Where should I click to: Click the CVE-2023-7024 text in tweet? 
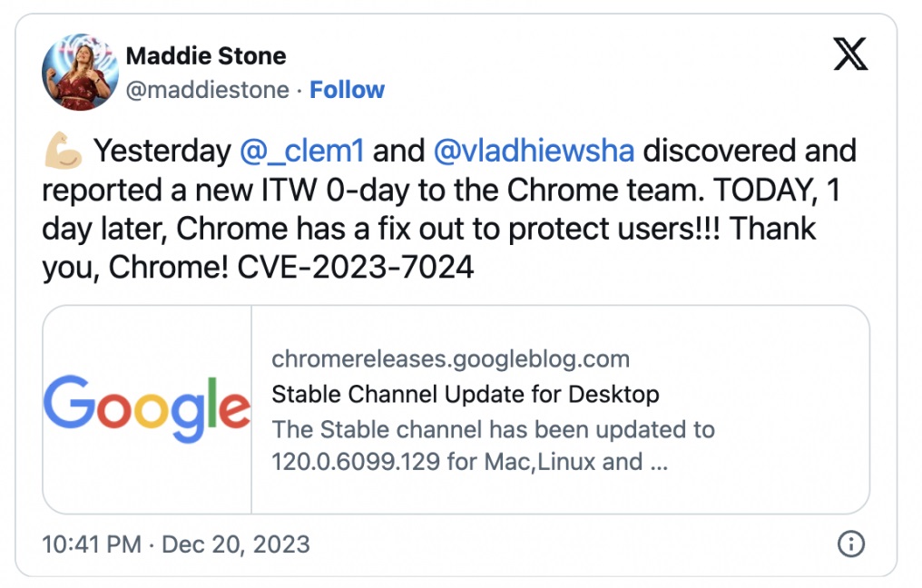(x=355, y=268)
